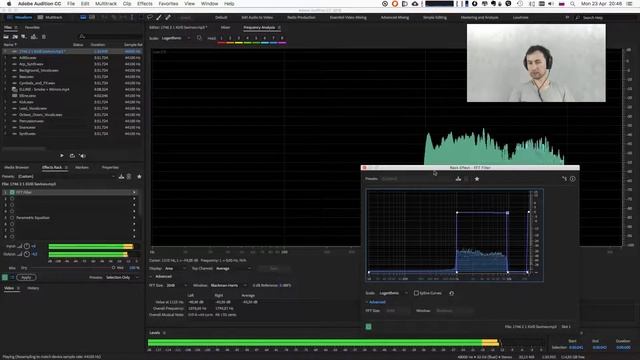The image size is (640, 360).
Task: Toggle power for Parametric Equalizer slot
Action: pos(12,218)
